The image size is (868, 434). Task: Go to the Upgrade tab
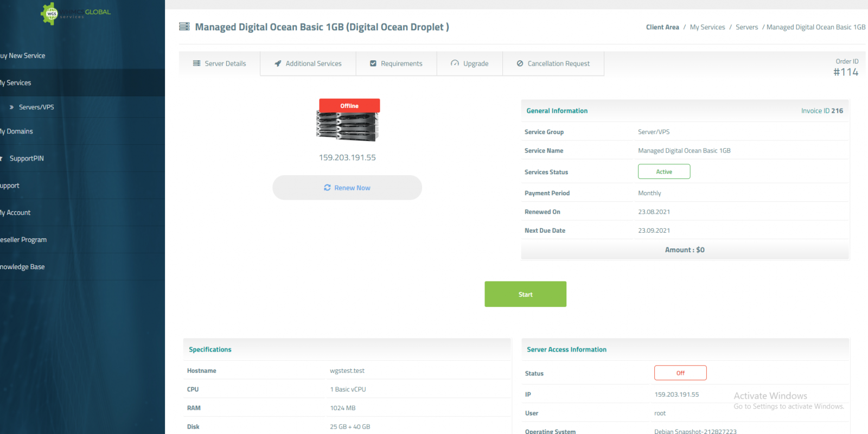(x=470, y=63)
